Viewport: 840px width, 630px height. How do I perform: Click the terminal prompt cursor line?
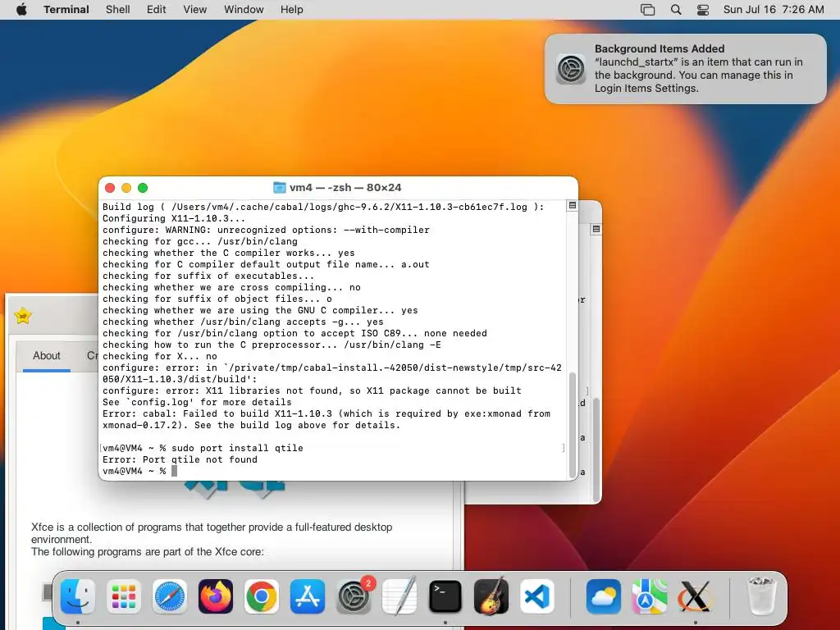pyautogui.click(x=139, y=471)
